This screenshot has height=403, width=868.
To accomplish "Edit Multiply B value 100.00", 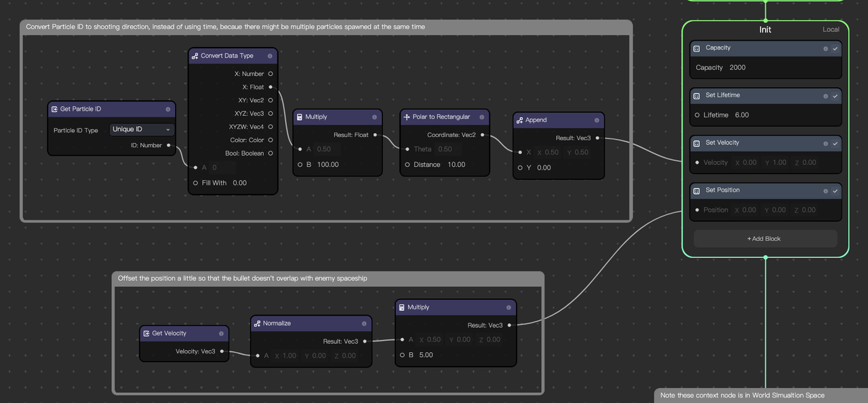I will pyautogui.click(x=328, y=165).
